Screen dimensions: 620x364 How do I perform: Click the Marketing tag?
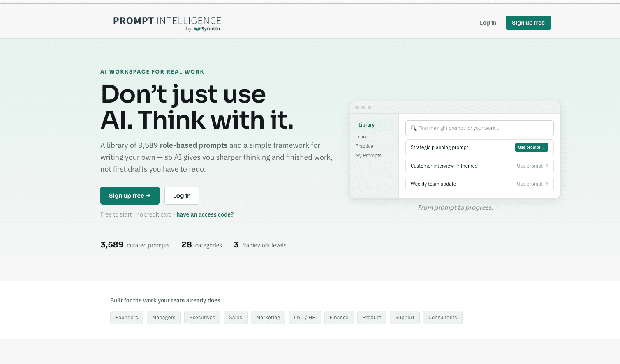pos(268,318)
